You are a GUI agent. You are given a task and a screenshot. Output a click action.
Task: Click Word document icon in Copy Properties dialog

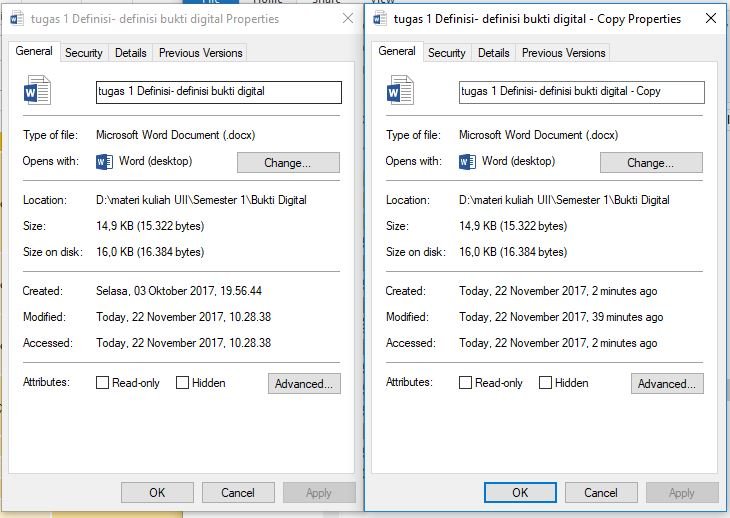(x=400, y=91)
